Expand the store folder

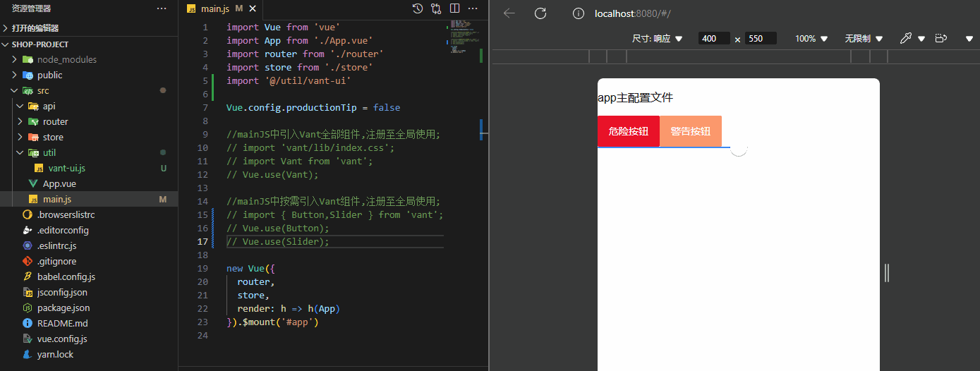[89, 137]
